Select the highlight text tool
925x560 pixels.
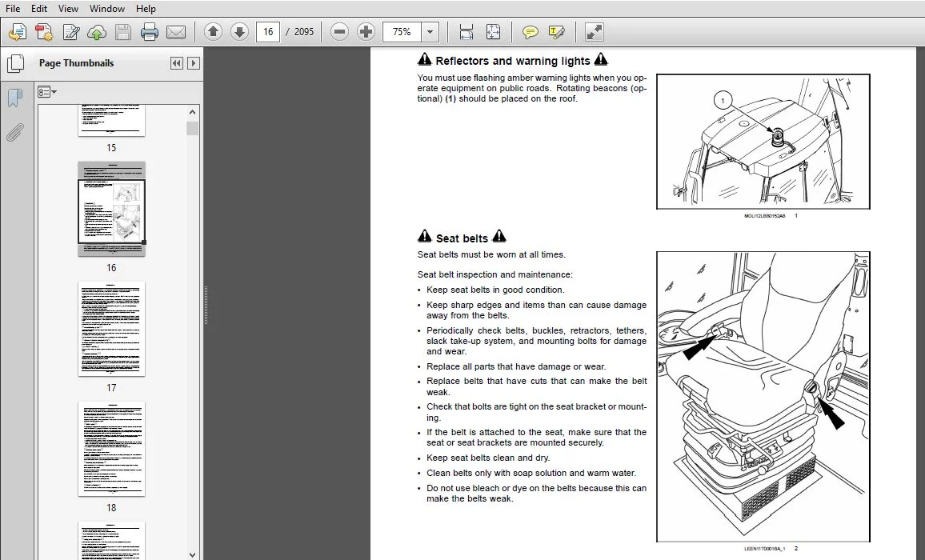pos(556,32)
